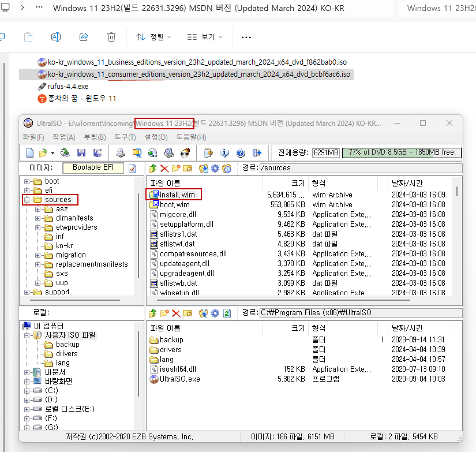
Task: Open the 설정(O) menu
Action: click(156, 137)
